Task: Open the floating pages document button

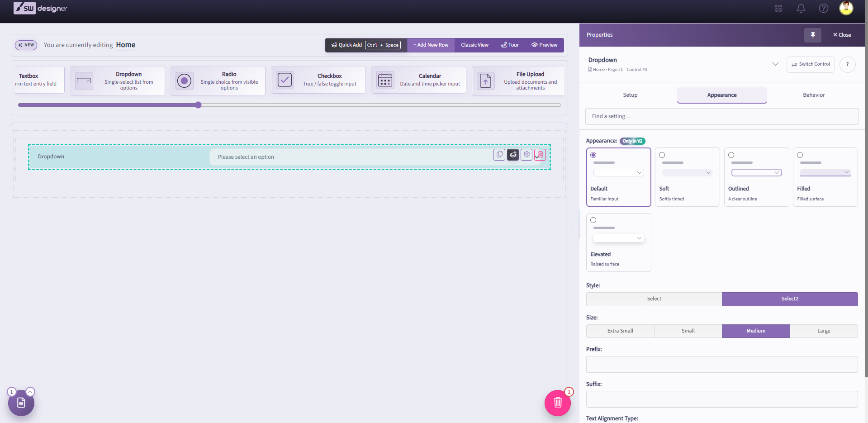Action: coord(21,403)
